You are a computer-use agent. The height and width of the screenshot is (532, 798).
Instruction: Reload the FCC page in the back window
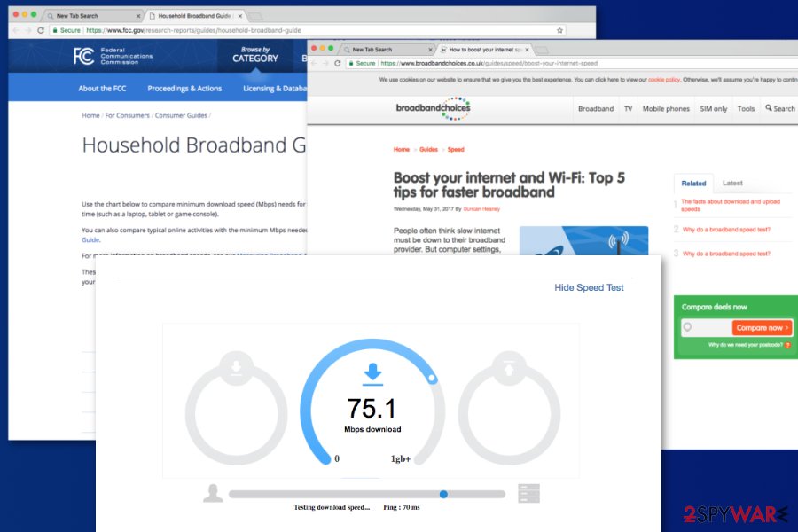coord(41,30)
